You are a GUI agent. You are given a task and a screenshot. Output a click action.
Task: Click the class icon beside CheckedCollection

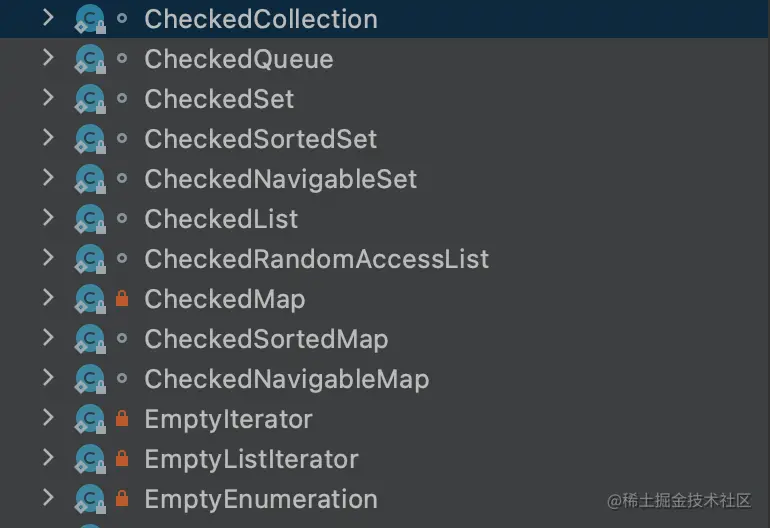90,19
